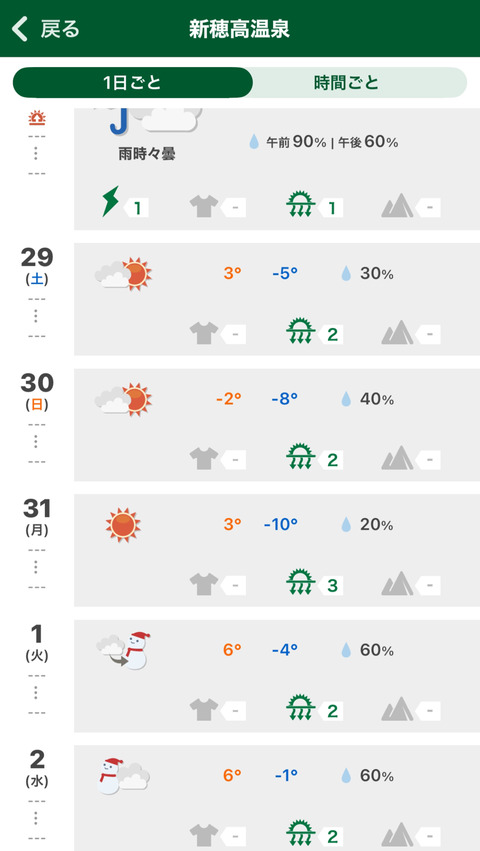Expand the vertical dots under date 31
480x851 pixels.
36,567
